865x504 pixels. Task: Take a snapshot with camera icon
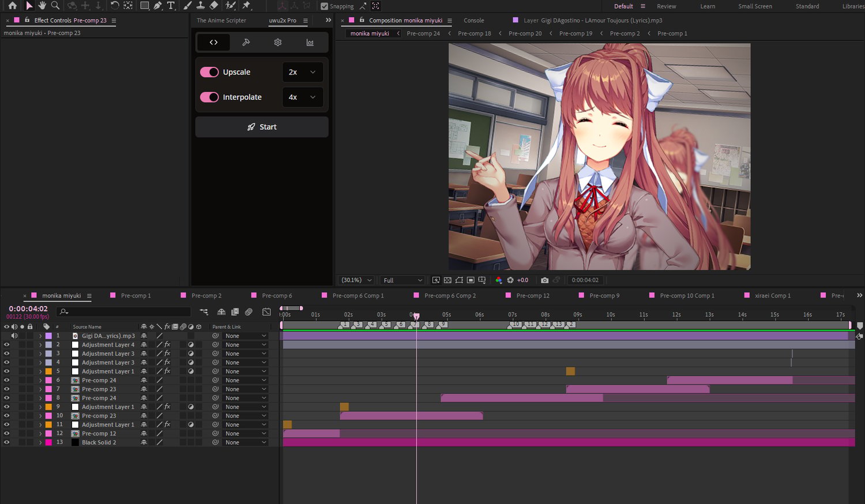(x=544, y=280)
